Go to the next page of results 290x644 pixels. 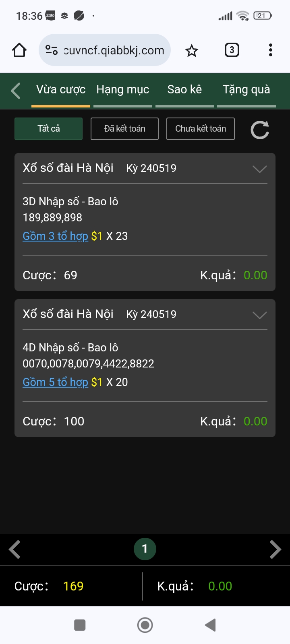tap(275, 549)
